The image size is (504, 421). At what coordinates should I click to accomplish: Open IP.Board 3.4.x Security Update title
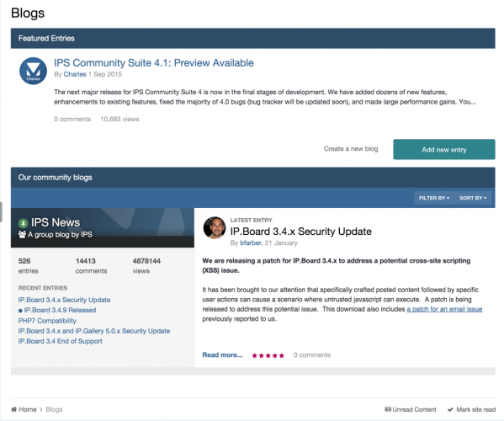pos(301,232)
